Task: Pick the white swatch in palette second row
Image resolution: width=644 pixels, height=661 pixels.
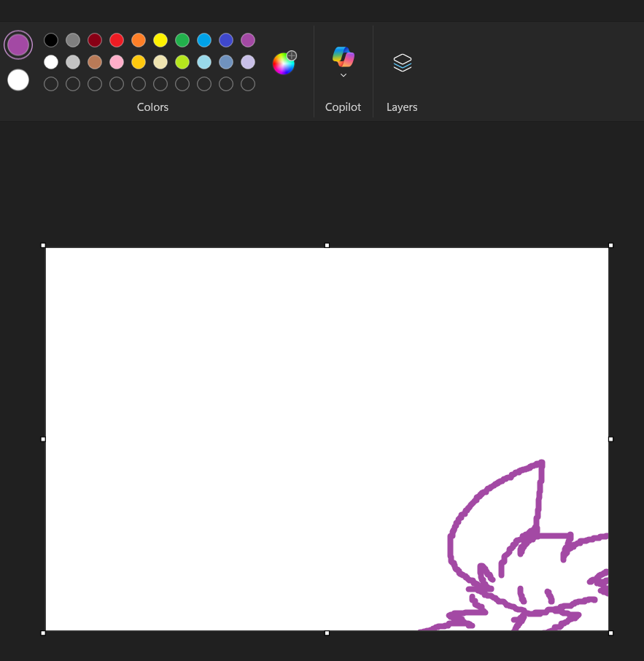Action: click(x=51, y=62)
